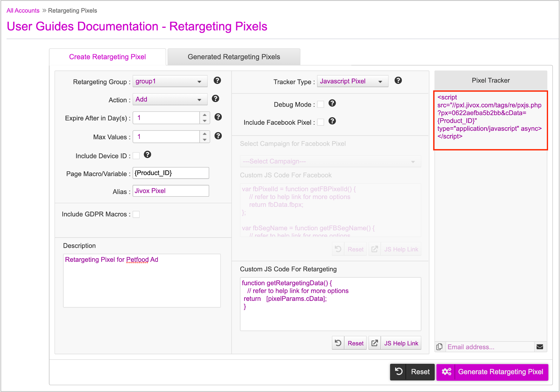Click Generate Retargeting Pixel button

492,372
